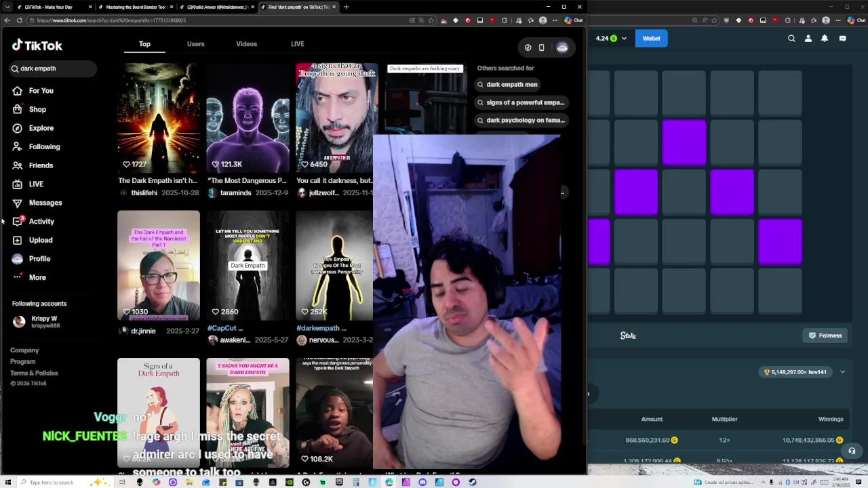868x488 pixels.
Task: Switch to the Top results tab
Action: (x=144, y=44)
